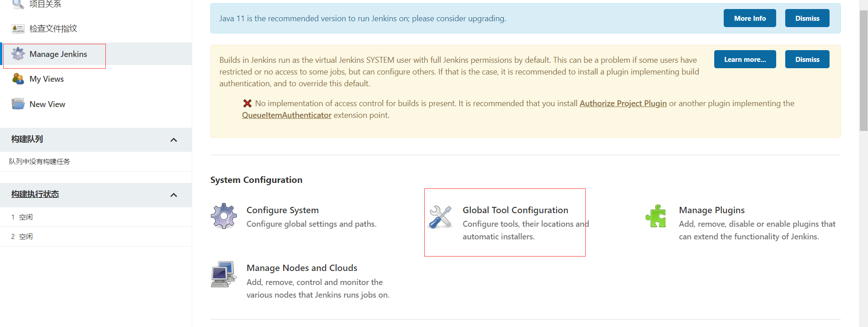The height and width of the screenshot is (327, 868).
Task: Open the Configure System title link
Action: click(x=283, y=210)
